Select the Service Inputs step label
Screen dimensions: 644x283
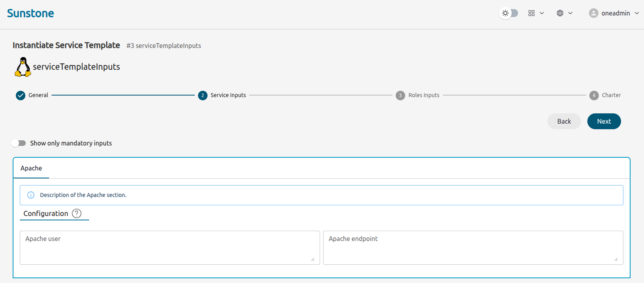tap(228, 95)
